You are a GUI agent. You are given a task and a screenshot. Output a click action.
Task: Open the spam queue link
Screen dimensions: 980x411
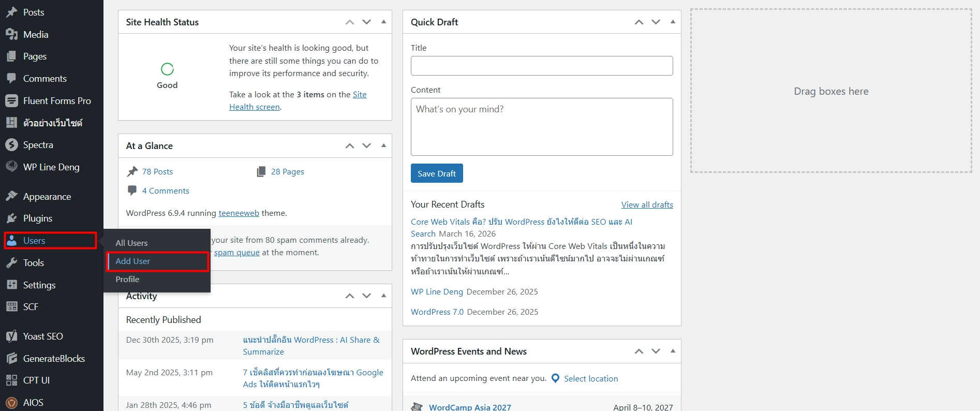point(237,252)
